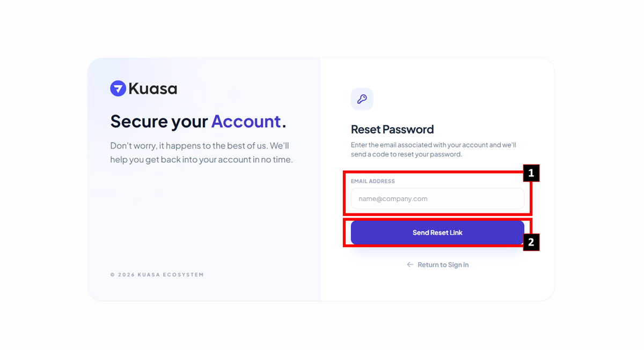Follow the Return to Sign in link
This screenshot has width=644, height=350.
pos(443,265)
